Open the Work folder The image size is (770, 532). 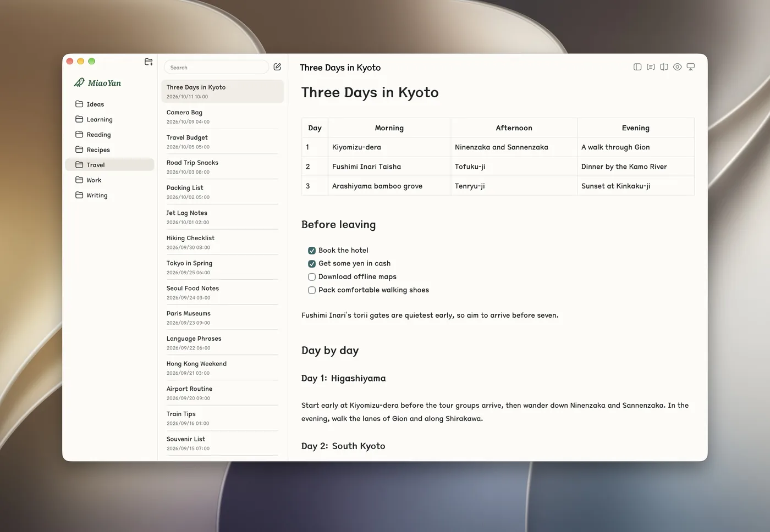click(109, 180)
